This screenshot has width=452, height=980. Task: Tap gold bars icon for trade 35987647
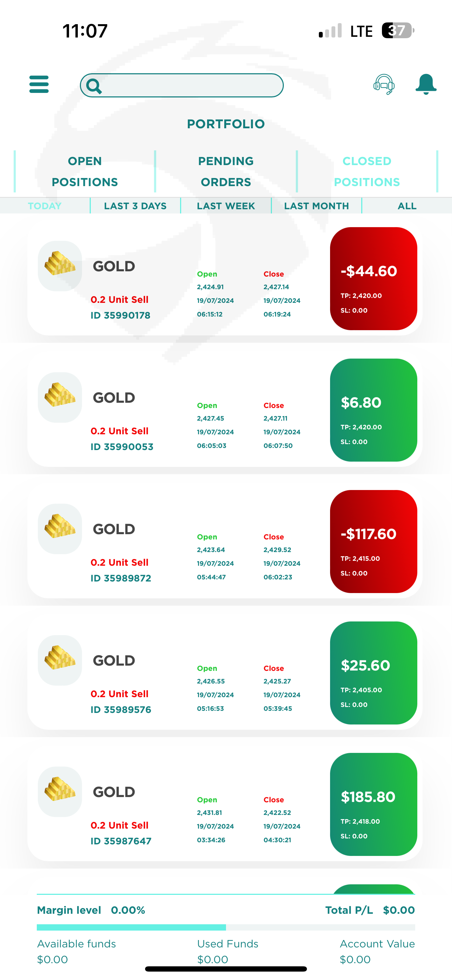click(x=60, y=792)
